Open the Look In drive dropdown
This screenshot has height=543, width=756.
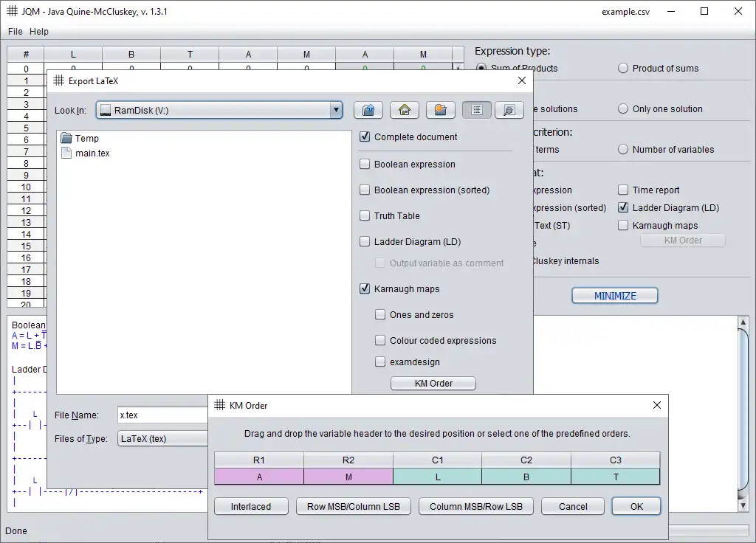pos(336,111)
